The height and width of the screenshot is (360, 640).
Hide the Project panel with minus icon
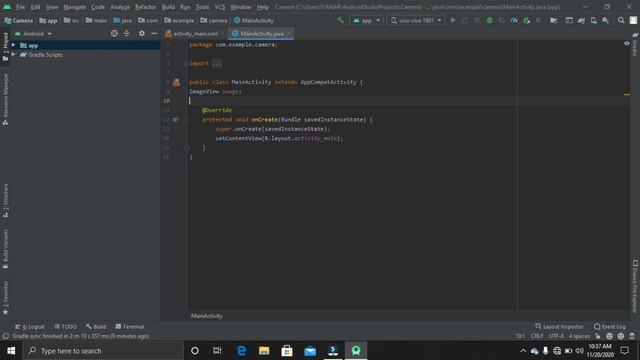click(154, 33)
